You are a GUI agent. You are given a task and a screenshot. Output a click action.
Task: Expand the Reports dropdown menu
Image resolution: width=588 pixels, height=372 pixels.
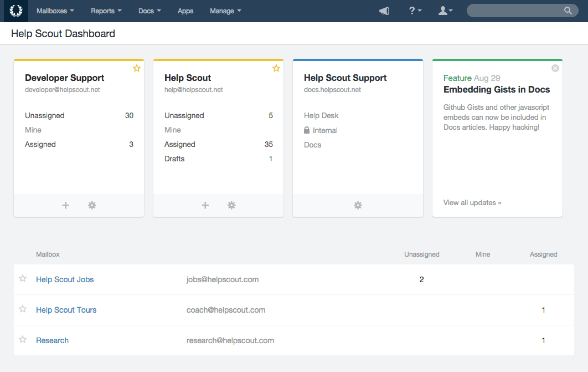click(x=106, y=11)
